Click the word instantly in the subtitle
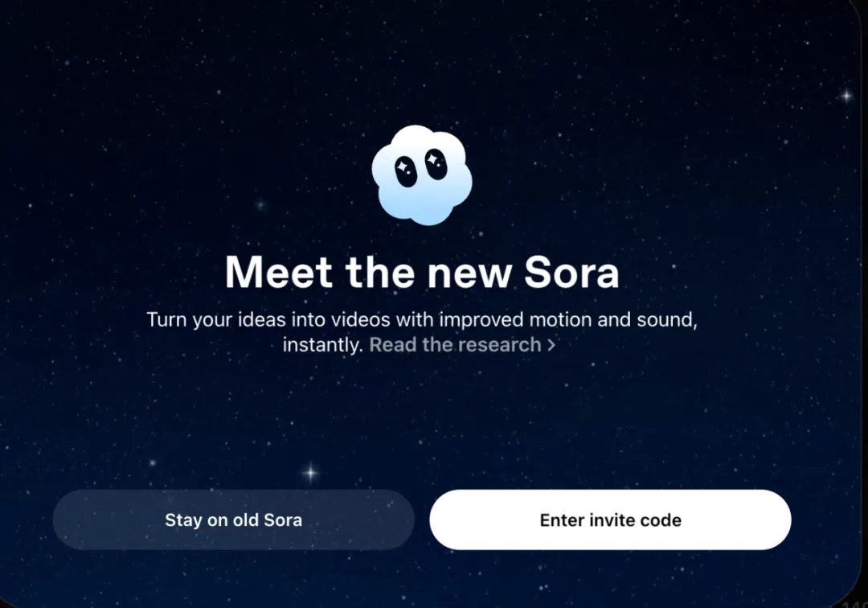 point(322,345)
